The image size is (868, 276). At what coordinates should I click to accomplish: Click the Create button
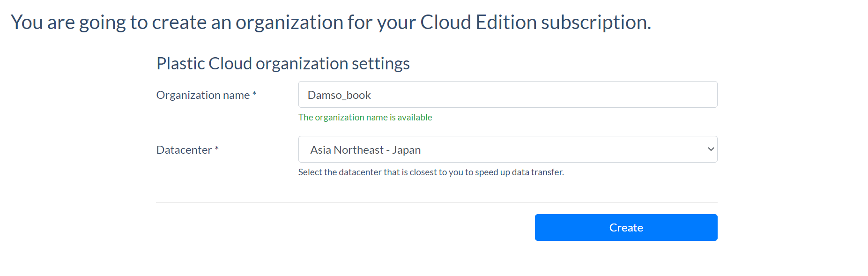coord(626,228)
